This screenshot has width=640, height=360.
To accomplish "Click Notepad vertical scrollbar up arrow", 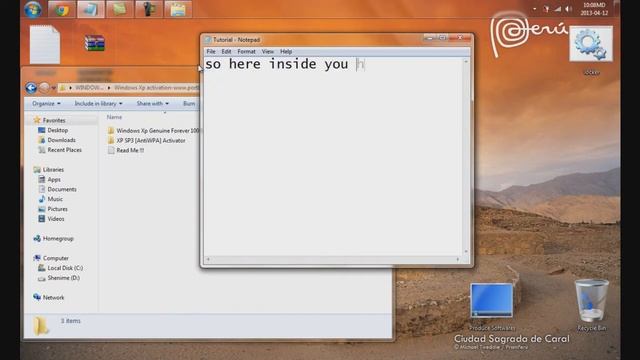I will 466,61.
